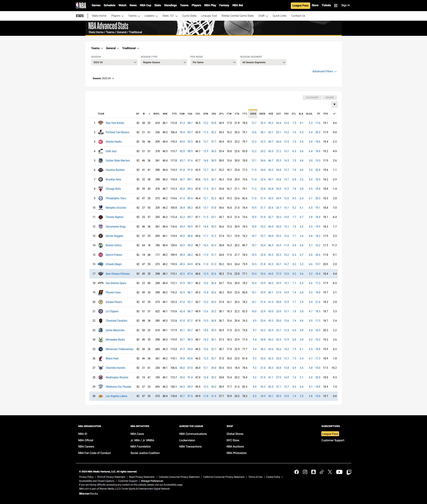The height and width of the screenshot is (504, 427).
Task: Open the Teams selector above filters
Action: pos(97,48)
